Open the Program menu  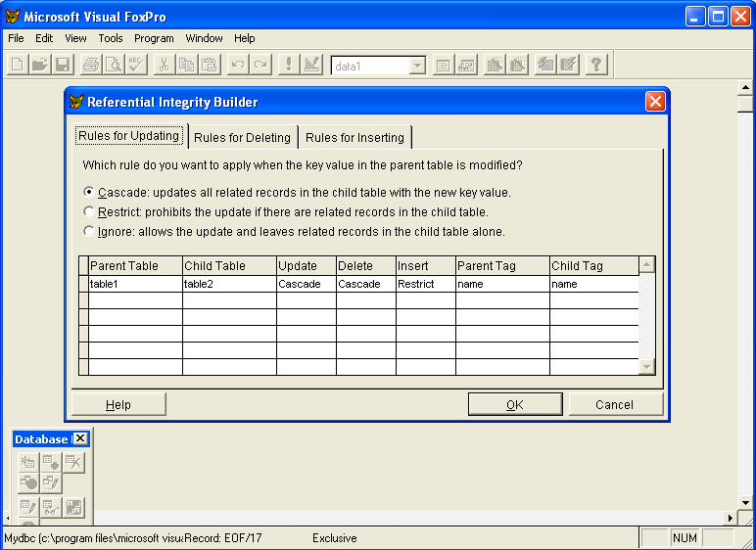pos(154,38)
